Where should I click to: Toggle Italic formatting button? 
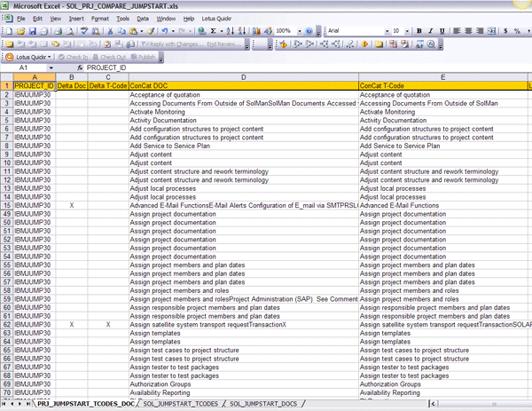coord(428,31)
